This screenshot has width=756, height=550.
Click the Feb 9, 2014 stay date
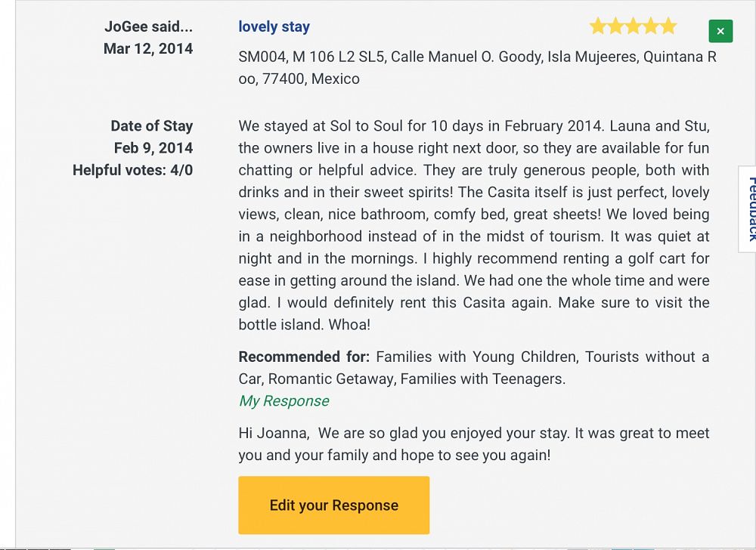click(x=153, y=148)
